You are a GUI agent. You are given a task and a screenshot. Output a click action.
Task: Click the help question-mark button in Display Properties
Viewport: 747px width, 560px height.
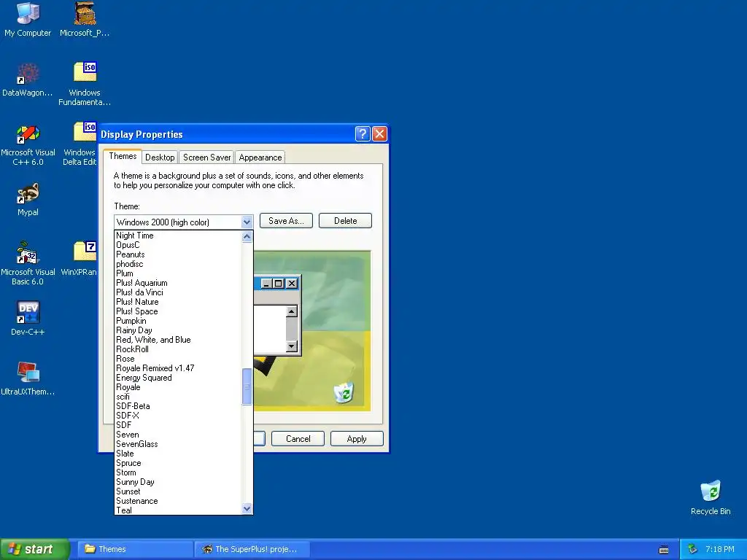(x=363, y=134)
